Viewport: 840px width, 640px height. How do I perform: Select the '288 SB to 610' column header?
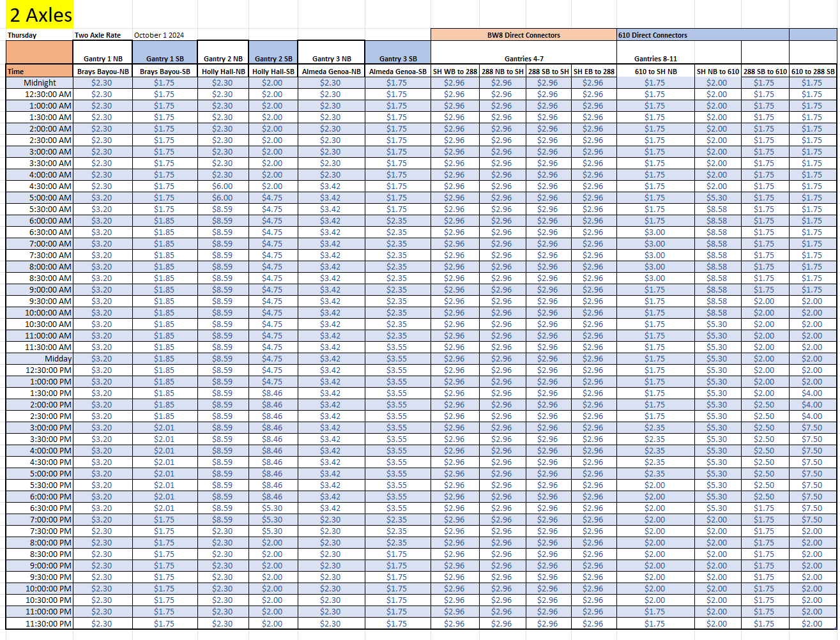[x=765, y=72]
